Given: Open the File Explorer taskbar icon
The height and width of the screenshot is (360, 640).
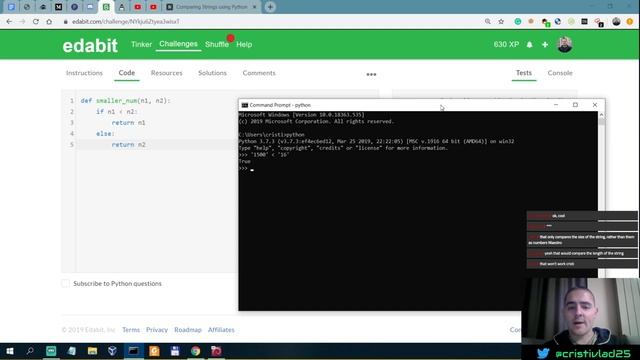Looking at the screenshot, I should [x=92, y=351].
